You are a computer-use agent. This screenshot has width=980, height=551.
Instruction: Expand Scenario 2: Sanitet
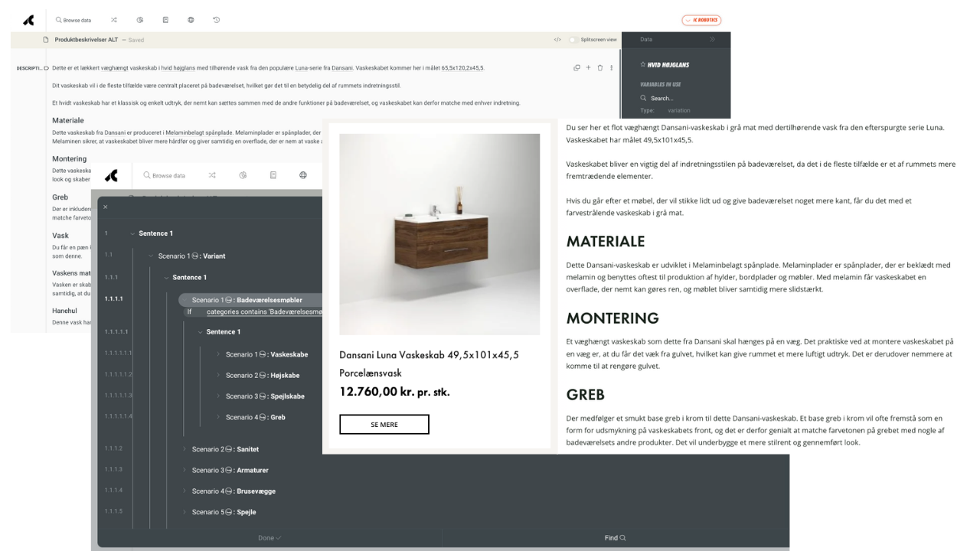184,449
